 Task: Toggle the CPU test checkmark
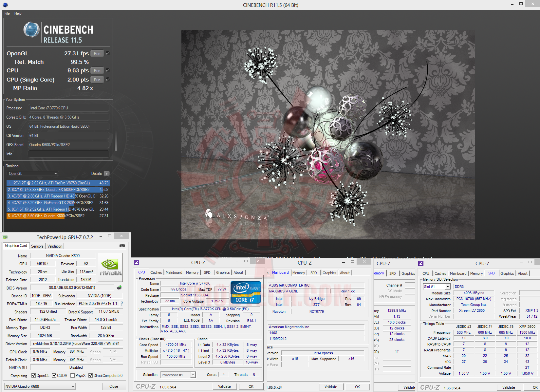[108, 70]
